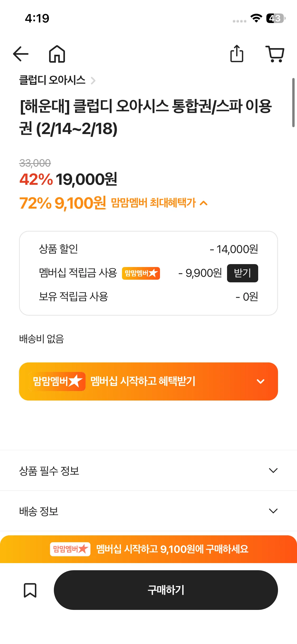Open the 클럽디 오아시스 brand page

point(57,80)
